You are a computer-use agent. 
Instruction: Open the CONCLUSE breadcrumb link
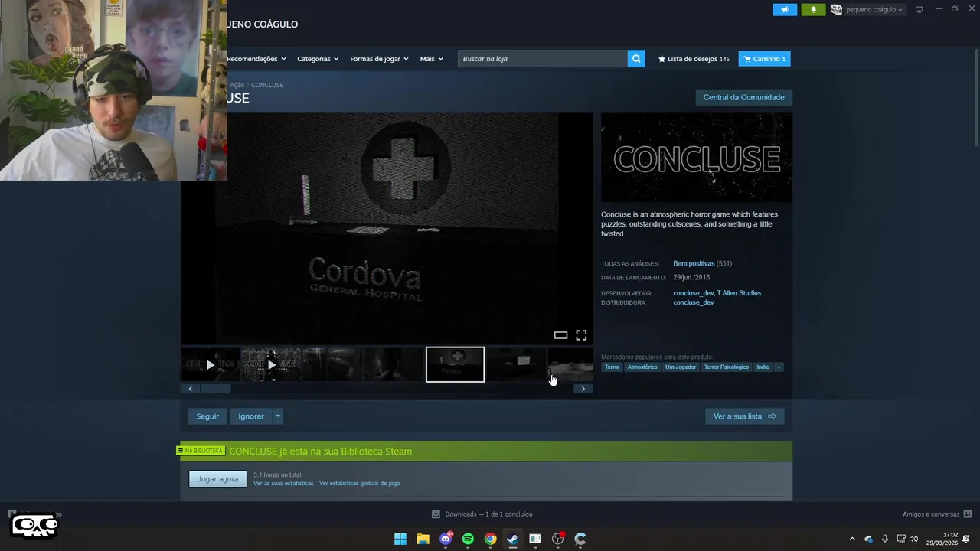(267, 85)
